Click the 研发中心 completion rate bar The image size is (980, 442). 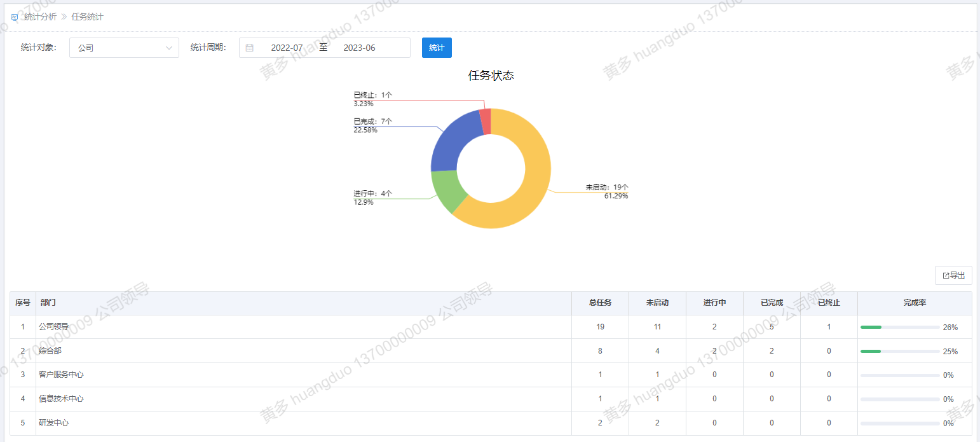[x=900, y=424]
